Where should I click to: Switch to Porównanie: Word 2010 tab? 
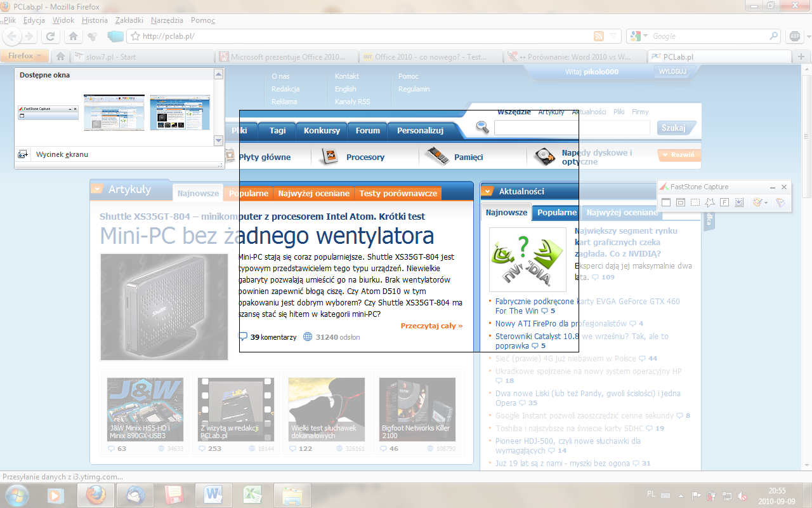(575, 57)
